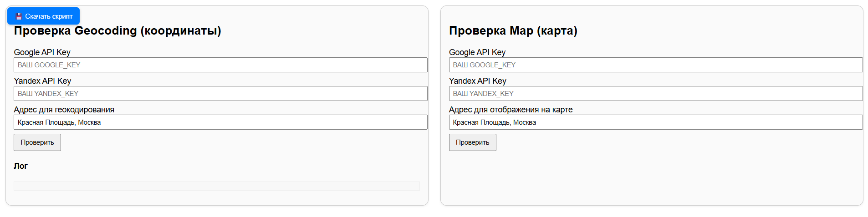This screenshot has height=217, width=868.
Task: Focus Google API Key field in Geocoding panel
Action: click(x=220, y=65)
